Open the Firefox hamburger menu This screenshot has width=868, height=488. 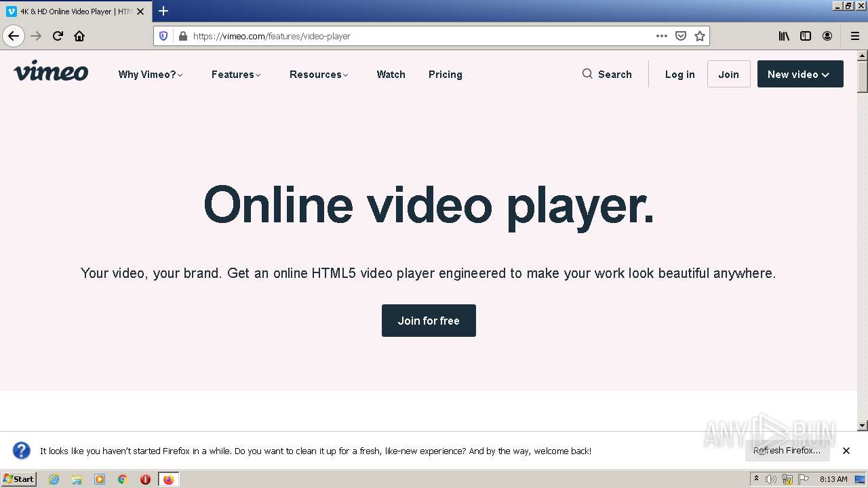(855, 36)
